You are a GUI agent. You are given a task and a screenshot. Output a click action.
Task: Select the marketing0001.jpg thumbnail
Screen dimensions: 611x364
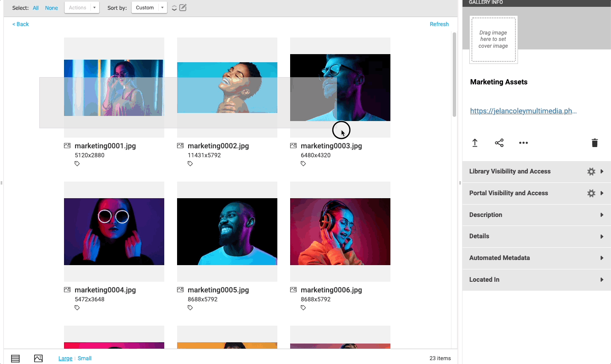click(114, 87)
